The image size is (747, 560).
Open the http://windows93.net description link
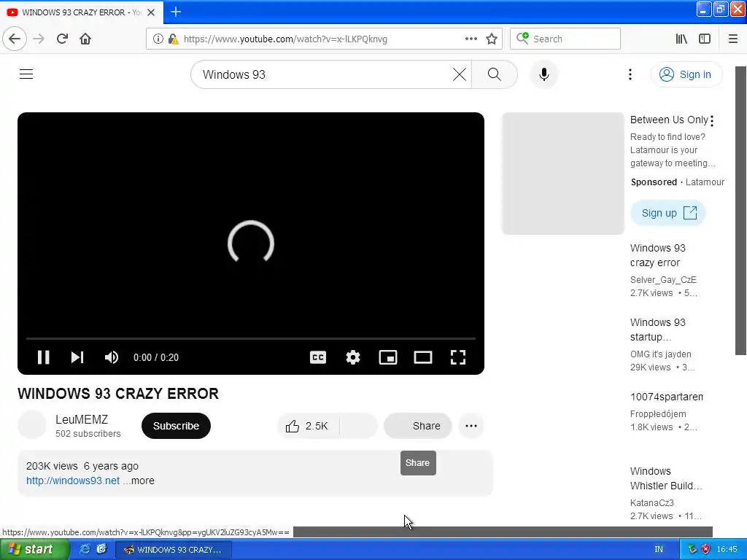73,481
